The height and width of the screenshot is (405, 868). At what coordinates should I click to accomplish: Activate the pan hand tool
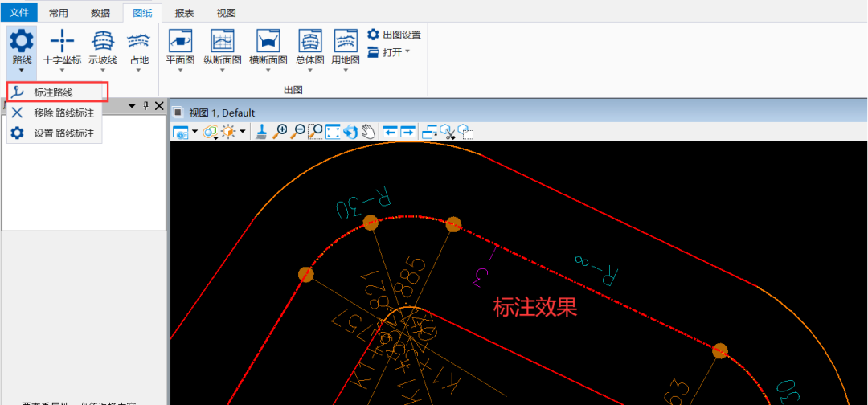[x=369, y=132]
